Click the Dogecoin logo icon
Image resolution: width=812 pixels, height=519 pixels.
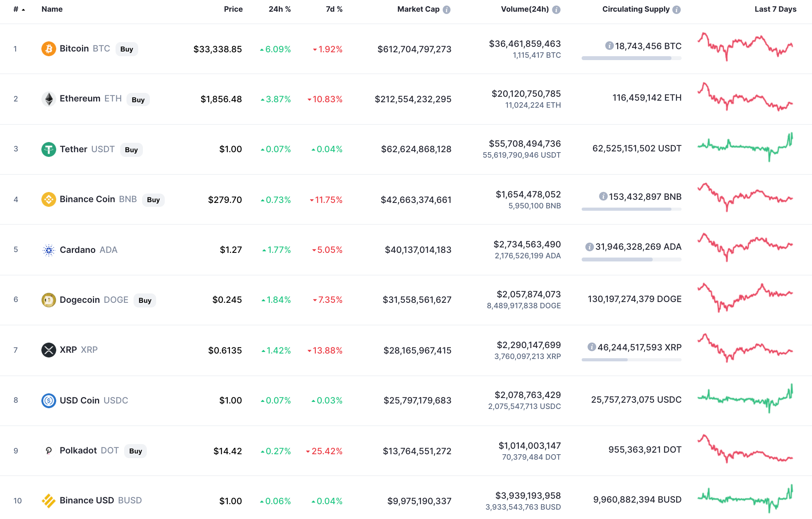(49, 300)
